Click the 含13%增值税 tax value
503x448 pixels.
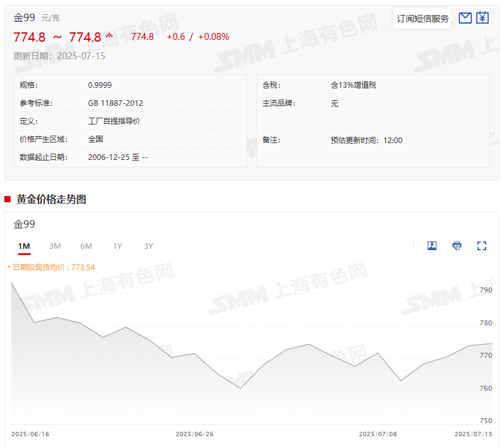pos(354,85)
